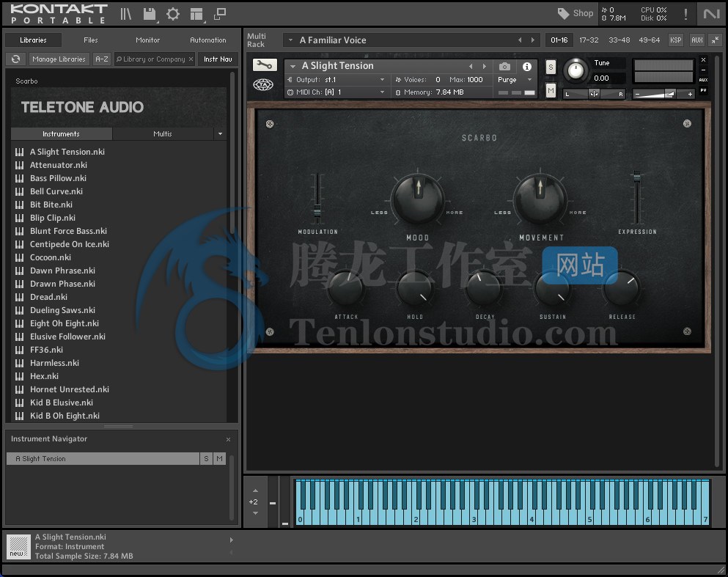728x577 pixels.
Task: Select rack page 17-32
Action: [x=589, y=40]
